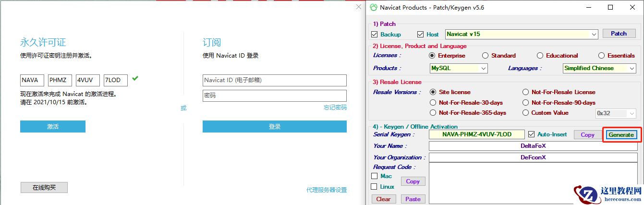Click the Paste button
This screenshot has width=644, height=205.
[413, 199]
